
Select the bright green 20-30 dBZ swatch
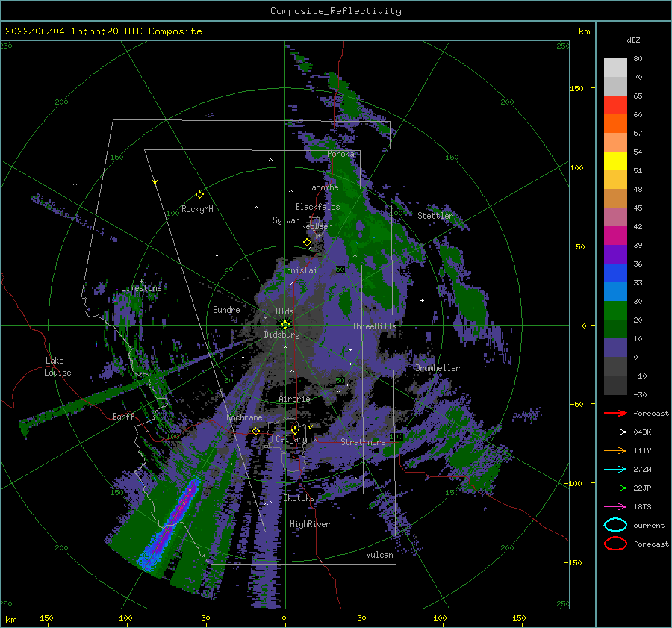(615, 311)
